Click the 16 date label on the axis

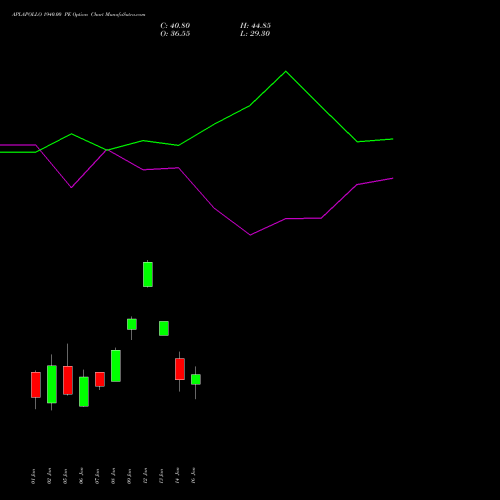pos(193,476)
